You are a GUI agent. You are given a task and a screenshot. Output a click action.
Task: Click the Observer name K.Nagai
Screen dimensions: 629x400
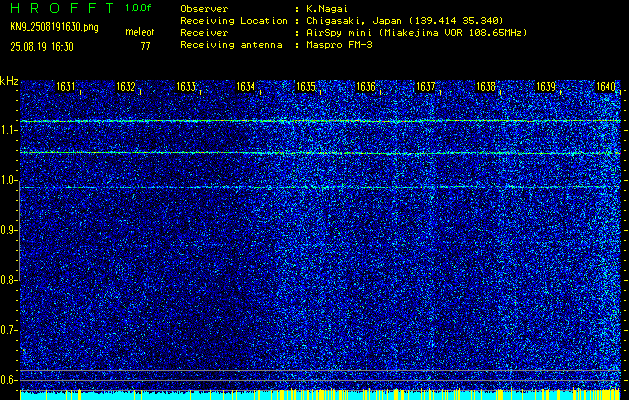(327, 9)
